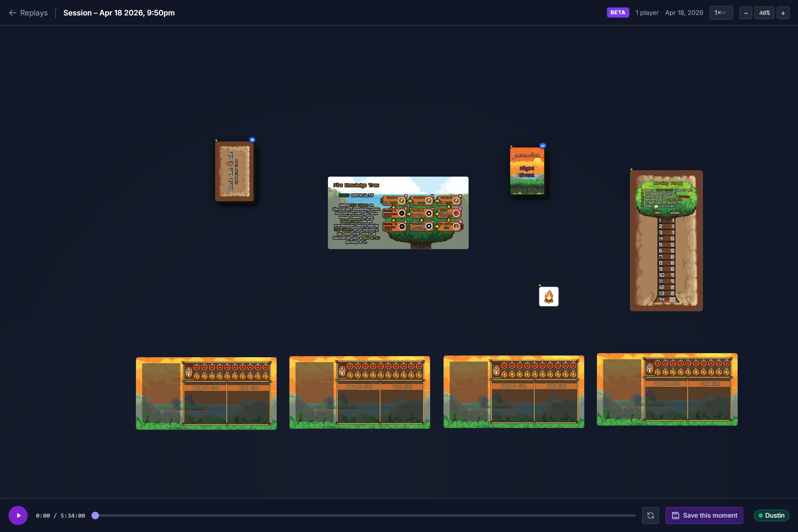Select the second player board's Tool Slot
798x532 pixels.
pos(402,402)
